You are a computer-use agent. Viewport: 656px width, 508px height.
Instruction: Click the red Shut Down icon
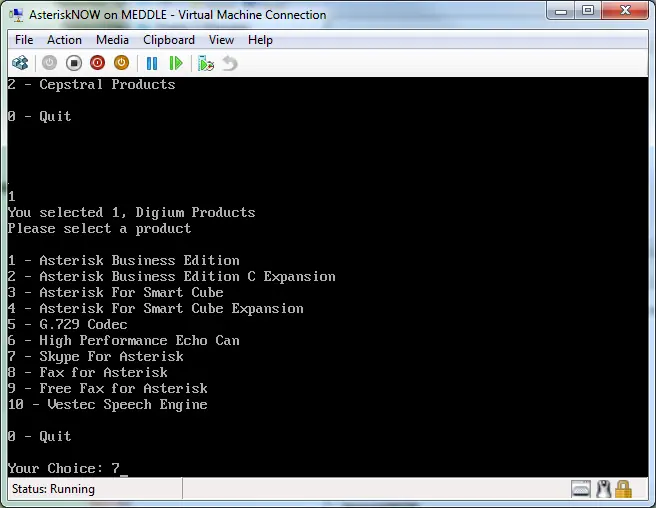(97, 63)
